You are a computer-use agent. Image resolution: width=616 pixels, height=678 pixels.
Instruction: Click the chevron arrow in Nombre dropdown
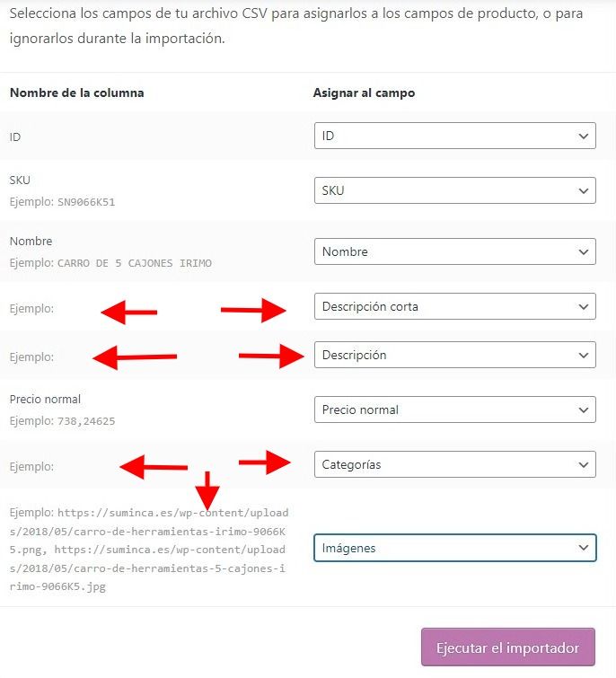583,251
